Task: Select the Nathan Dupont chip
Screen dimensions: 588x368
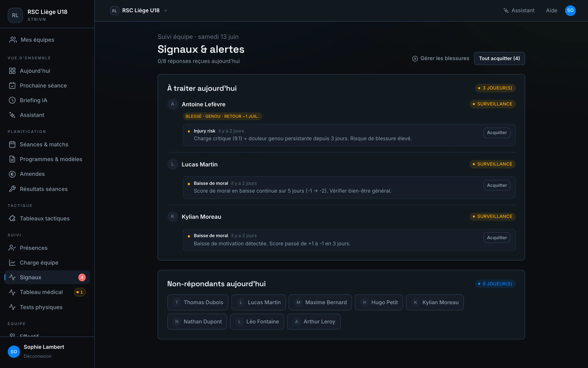Action: (197, 322)
